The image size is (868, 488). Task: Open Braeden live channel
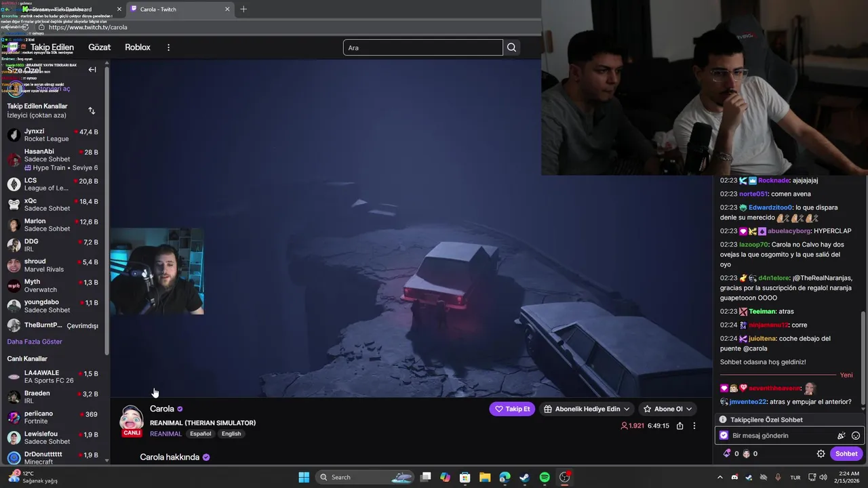[x=54, y=397]
